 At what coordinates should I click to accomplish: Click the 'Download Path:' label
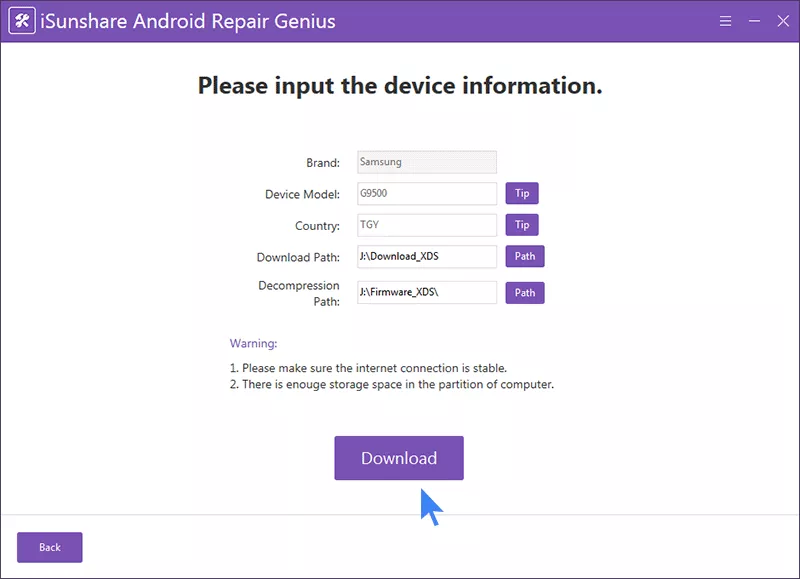click(x=298, y=257)
